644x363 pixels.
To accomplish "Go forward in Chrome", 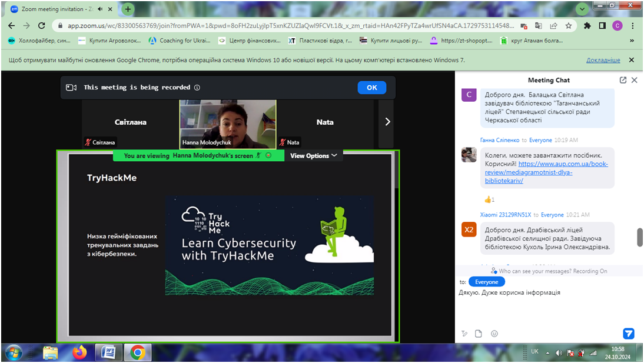I will 26,25.
